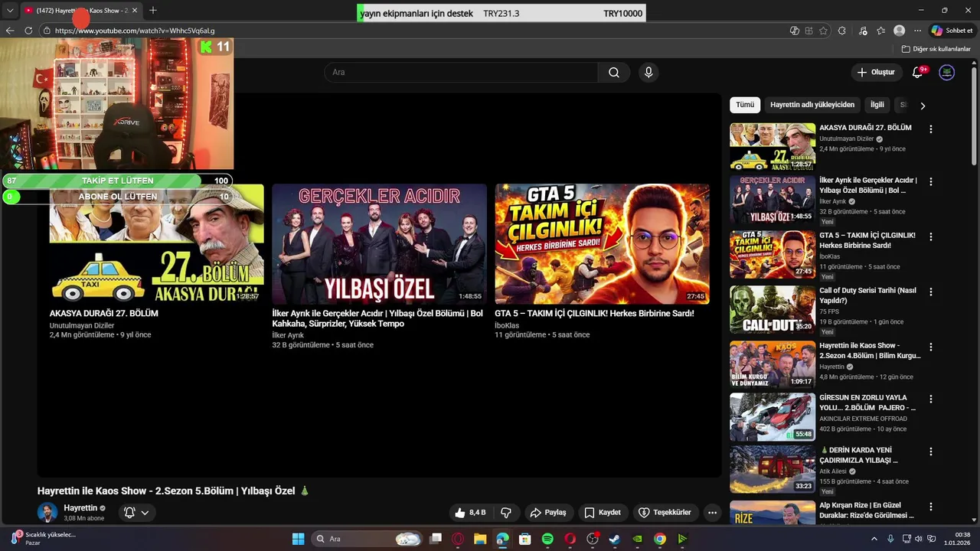The height and width of the screenshot is (551, 980).
Task: Open browser profile avatar icon
Action: click(x=899, y=31)
